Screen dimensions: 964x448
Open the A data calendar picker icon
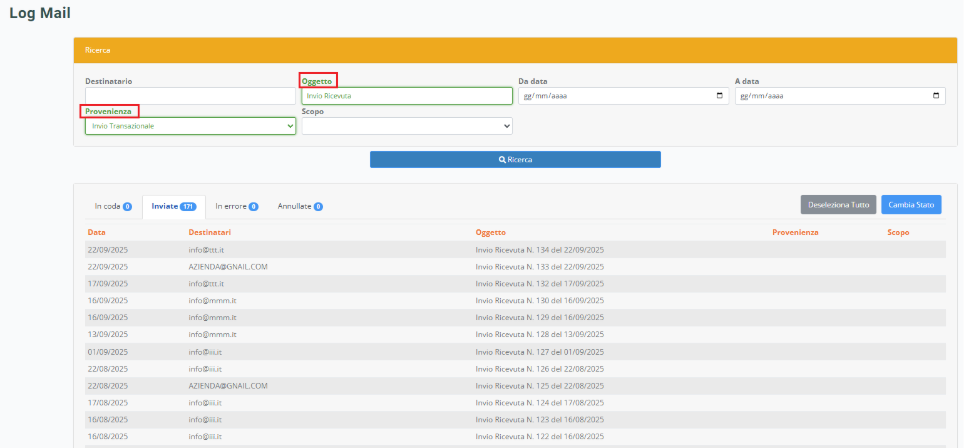coord(936,96)
